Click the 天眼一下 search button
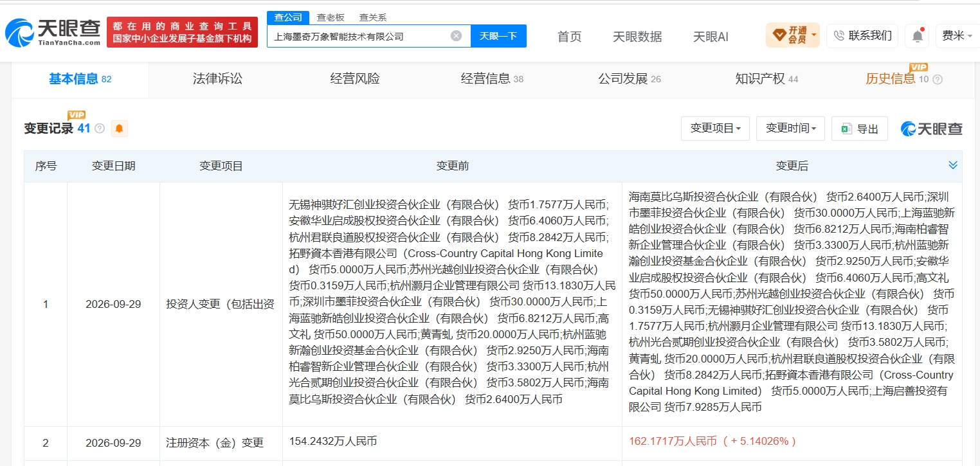This screenshot has width=980, height=466. (498, 36)
